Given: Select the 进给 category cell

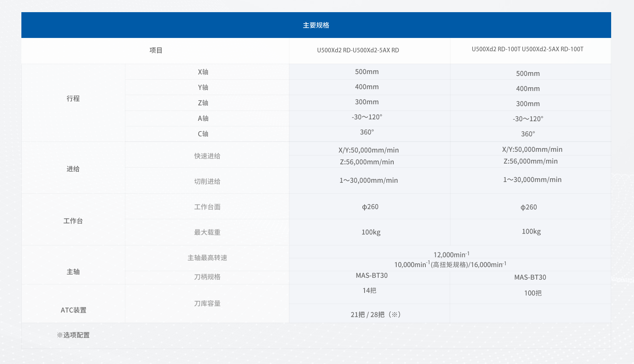Looking at the screenshot, I should (x=73, y=169).
